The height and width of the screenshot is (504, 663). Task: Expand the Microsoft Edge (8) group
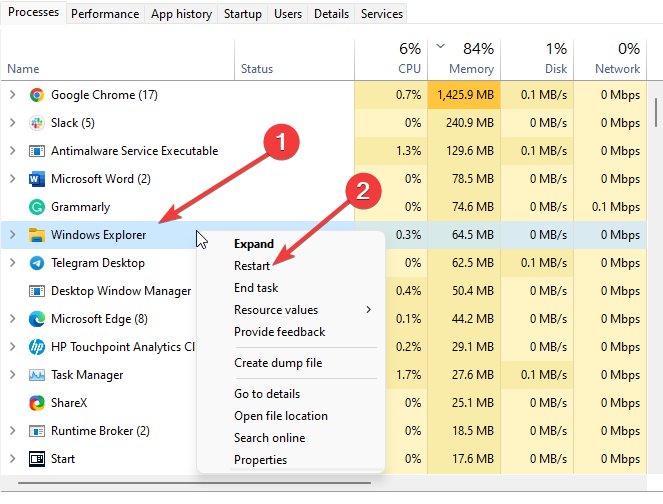click(x=13, y=318)
